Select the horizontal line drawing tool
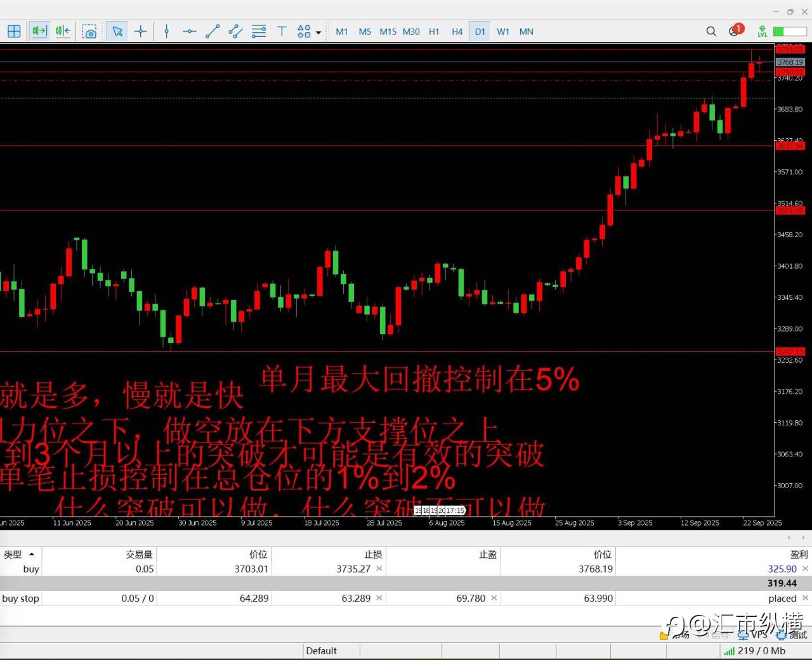 [189, 31]
